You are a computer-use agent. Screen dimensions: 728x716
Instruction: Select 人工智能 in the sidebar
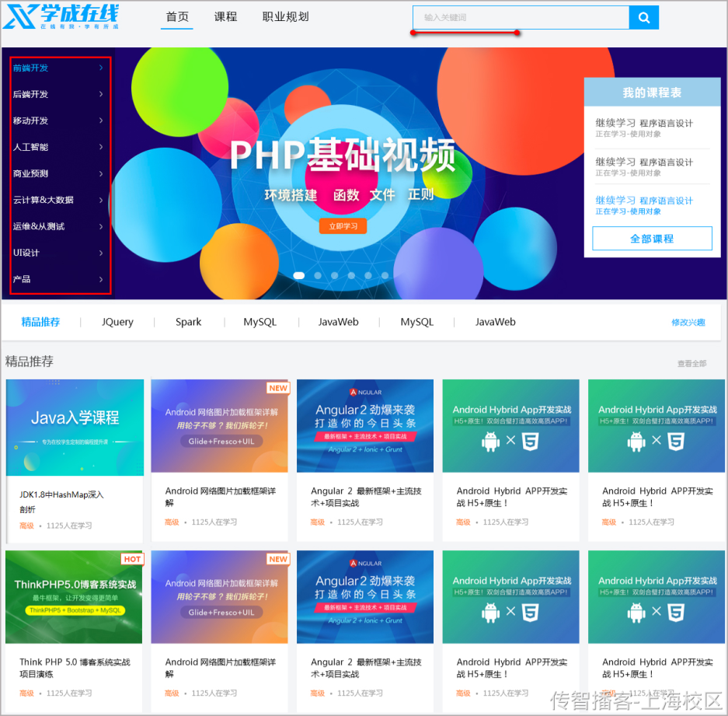[30, 147]
